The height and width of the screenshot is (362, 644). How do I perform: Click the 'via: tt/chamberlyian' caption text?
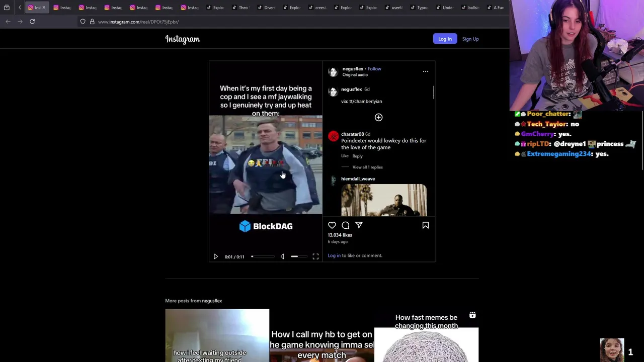[361, 102]
